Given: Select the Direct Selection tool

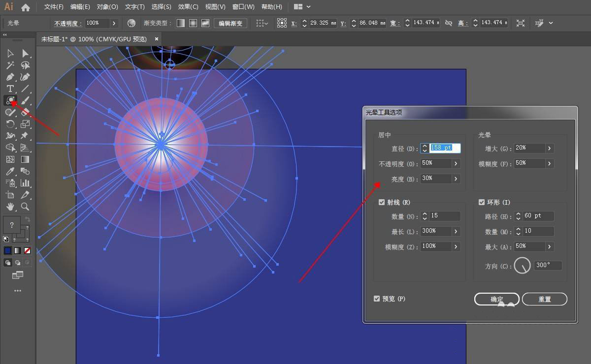Looking at the screenshot, I should [25, 53].
